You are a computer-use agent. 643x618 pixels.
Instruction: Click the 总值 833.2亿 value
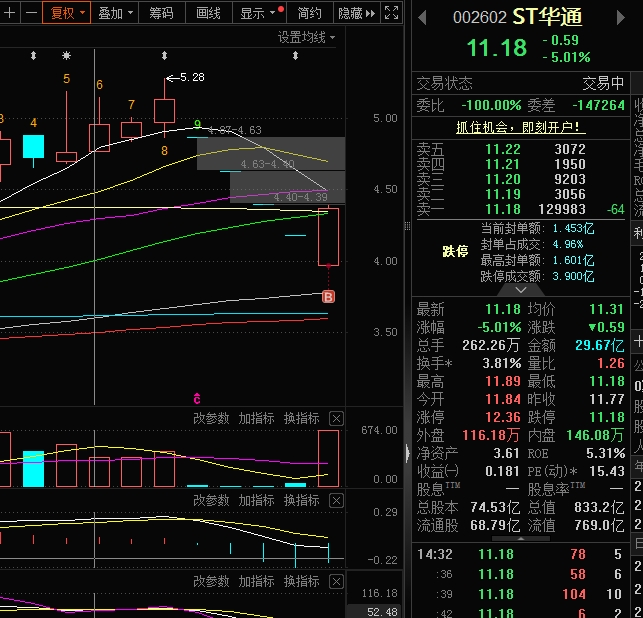[599, 507]
